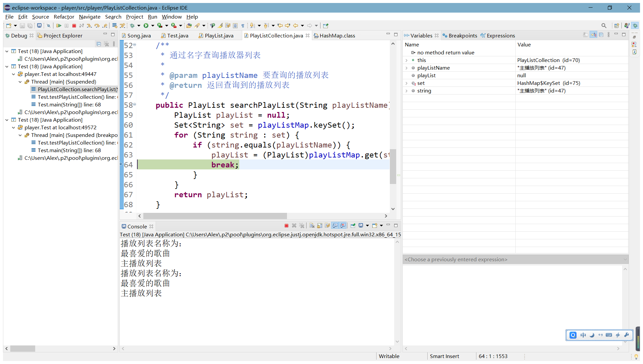
Task: Click the input-method Chinese/English toggle in IME bar
Action: [583, 335]
